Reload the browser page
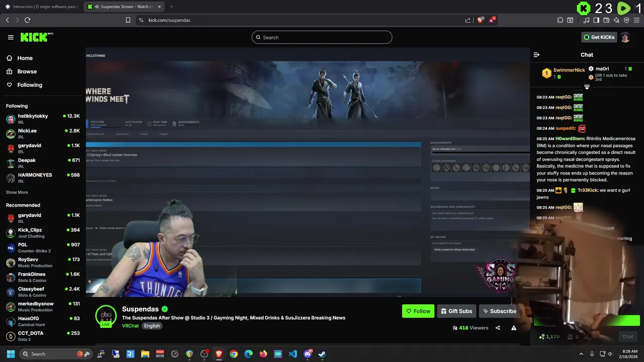Image resolution: width=644 pixels, height=362 pixels. (27, 20)
